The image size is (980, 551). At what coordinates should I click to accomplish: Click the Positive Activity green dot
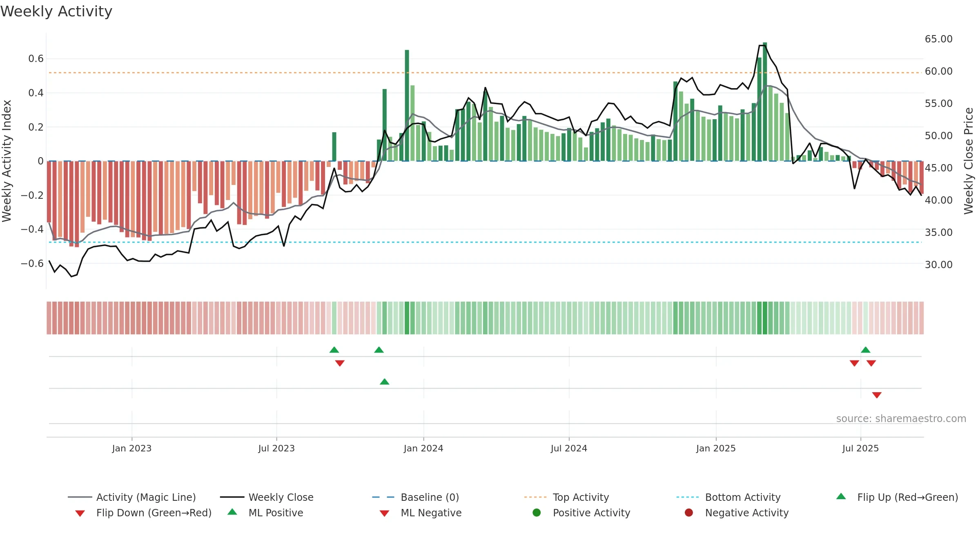tap(537, 512)
